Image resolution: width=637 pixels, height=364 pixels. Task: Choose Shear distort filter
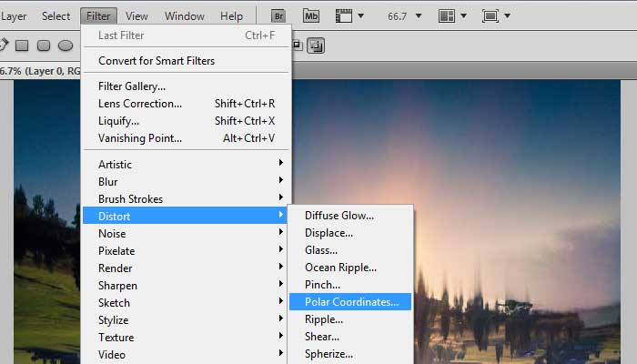coord(350,337)
